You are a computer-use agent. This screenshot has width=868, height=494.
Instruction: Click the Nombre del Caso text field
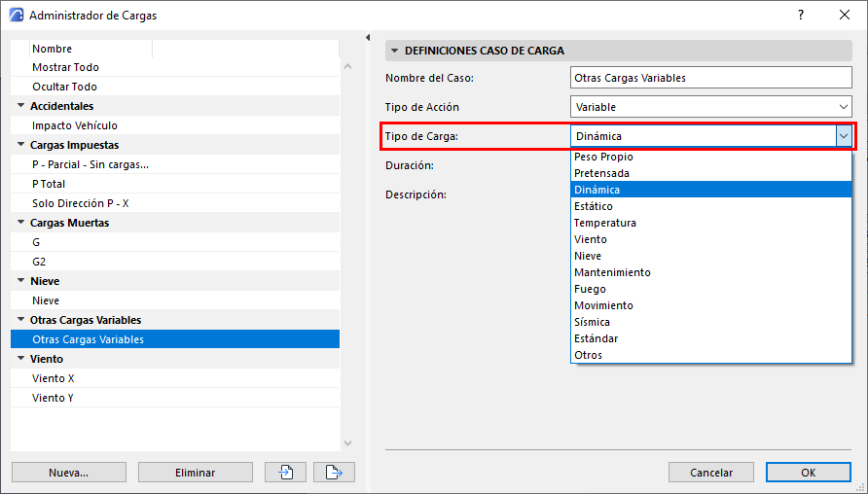[710, 78]
